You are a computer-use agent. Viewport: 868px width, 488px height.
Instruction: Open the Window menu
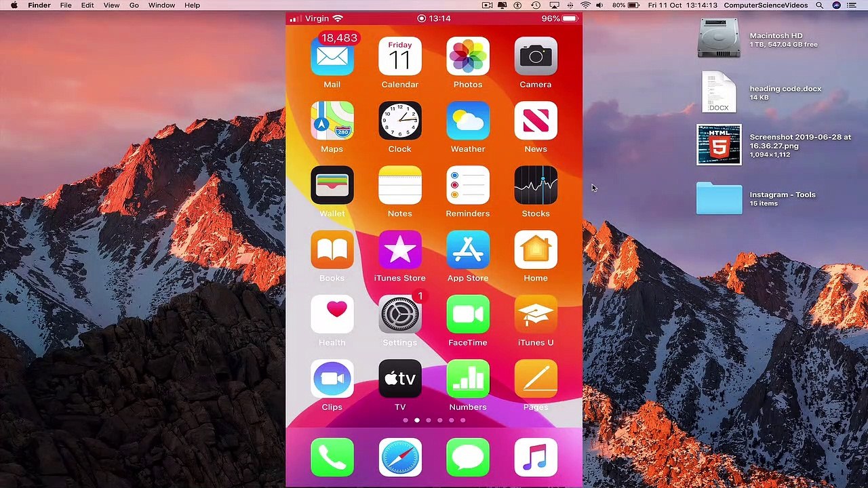pos(161,5)
